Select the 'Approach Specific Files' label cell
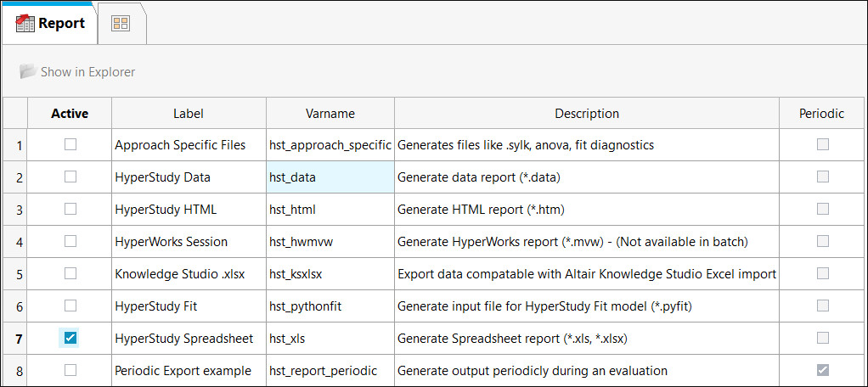Image resolution: width=868 pixels, height=387 pixels. point(189,145)
